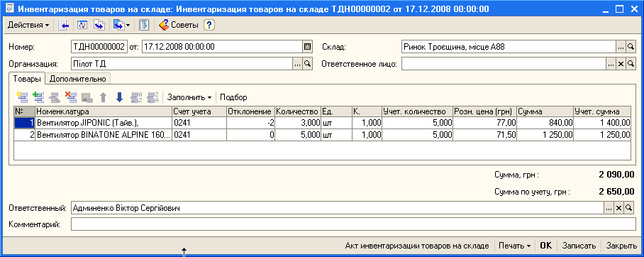This screenshot has width=644, height=257.
Task: Click quantity cell 3,000 in first row
Action: point(298,123)
